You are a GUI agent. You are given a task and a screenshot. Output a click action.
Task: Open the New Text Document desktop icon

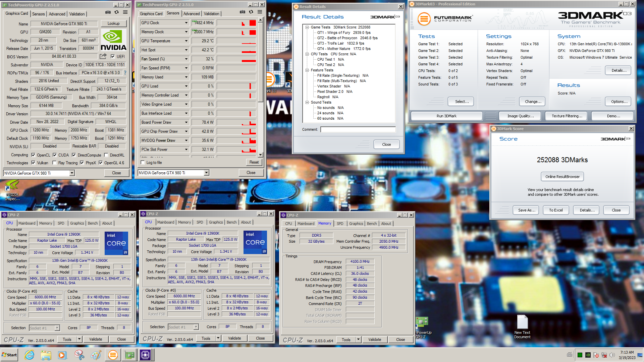click(522, 327)
